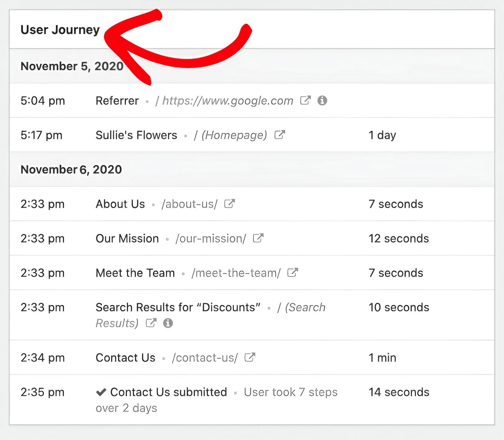504x440 pixels.
Task: Click the checkmark beside Contact Us submitted
Action: [x=101, y=392]
